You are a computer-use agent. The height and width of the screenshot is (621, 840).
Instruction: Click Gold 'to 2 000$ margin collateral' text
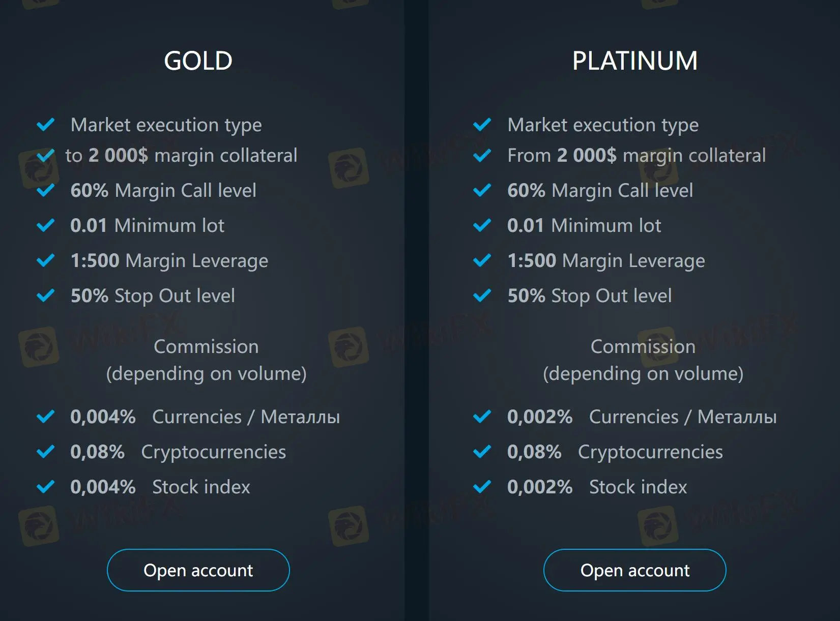pos(181,156)
